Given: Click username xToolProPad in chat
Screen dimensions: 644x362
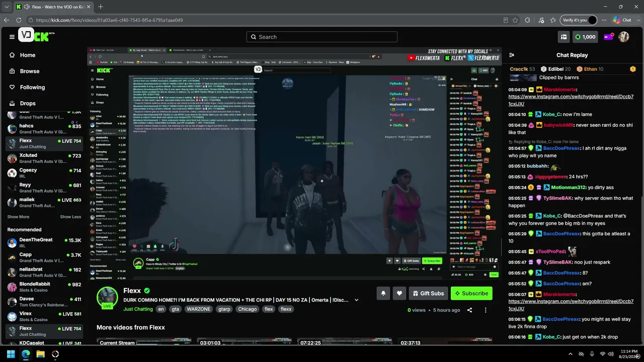Looking at the screenshot, I should tap(550, 251).
